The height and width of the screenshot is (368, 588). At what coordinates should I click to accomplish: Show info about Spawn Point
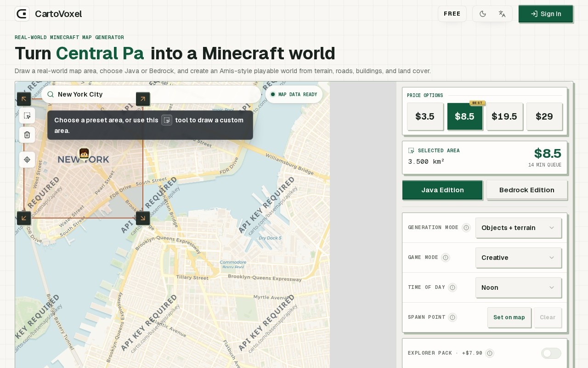(452, 317)
